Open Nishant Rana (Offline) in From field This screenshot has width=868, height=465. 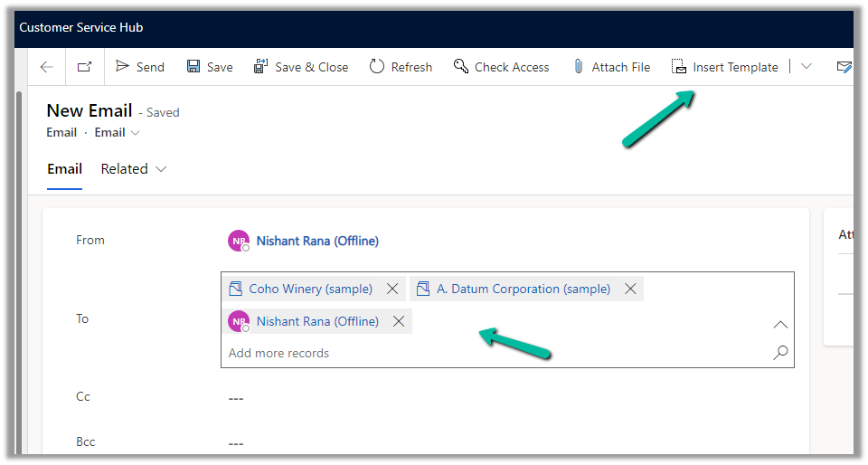click(317, 241)
